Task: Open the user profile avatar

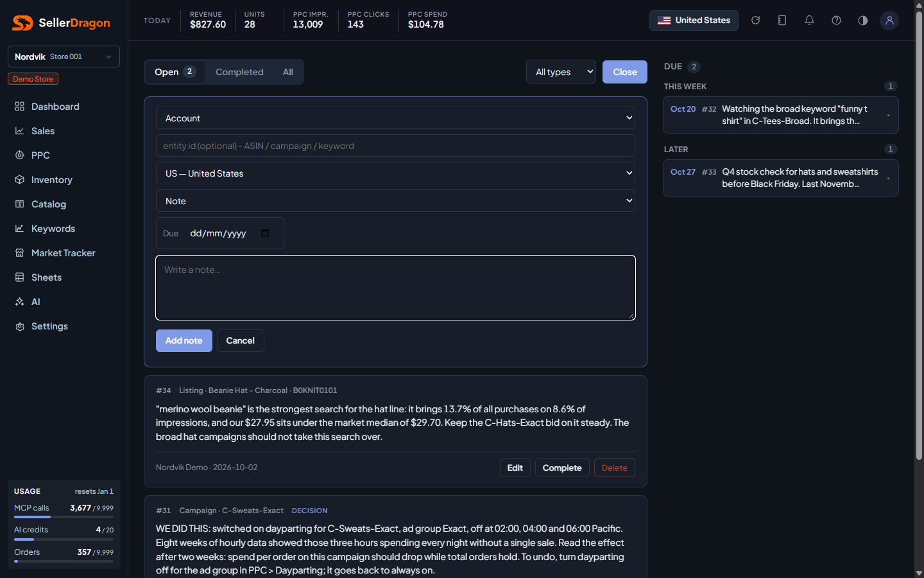Action: [x=889, y=21]
